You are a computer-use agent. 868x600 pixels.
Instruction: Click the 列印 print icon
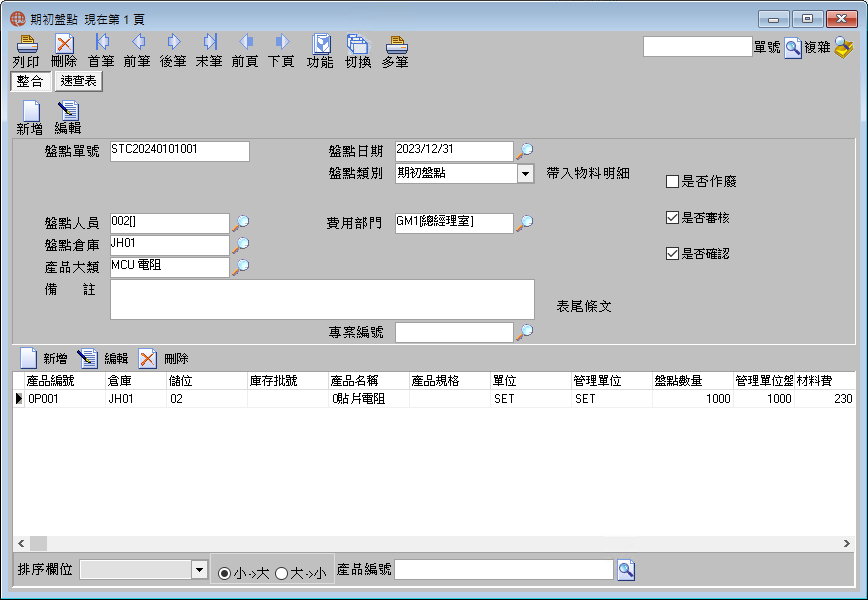[27, 44]
